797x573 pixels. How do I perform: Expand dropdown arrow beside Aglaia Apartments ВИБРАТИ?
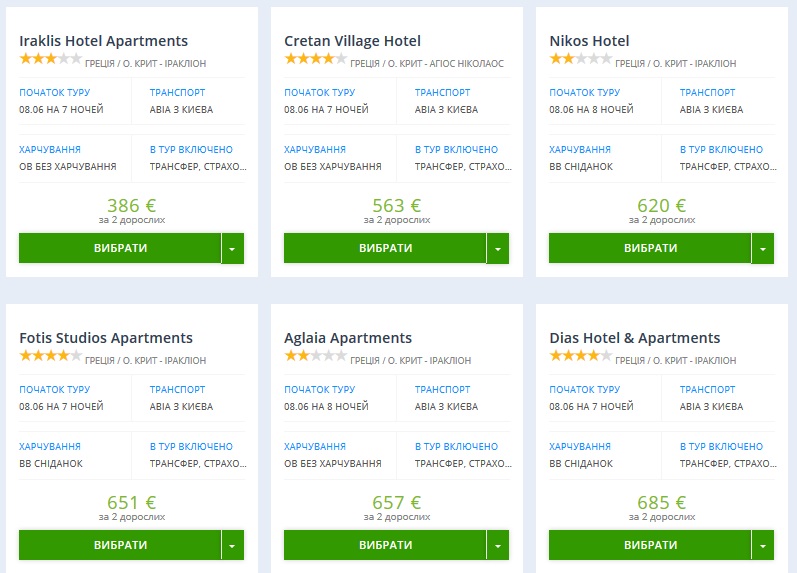pyautogui.click(x=498, y=545)
